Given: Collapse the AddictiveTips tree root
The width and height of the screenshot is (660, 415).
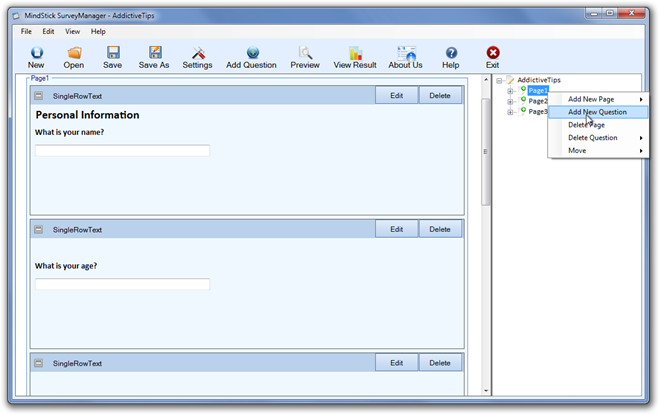Looking at the screenshot, I should point(499,80).
